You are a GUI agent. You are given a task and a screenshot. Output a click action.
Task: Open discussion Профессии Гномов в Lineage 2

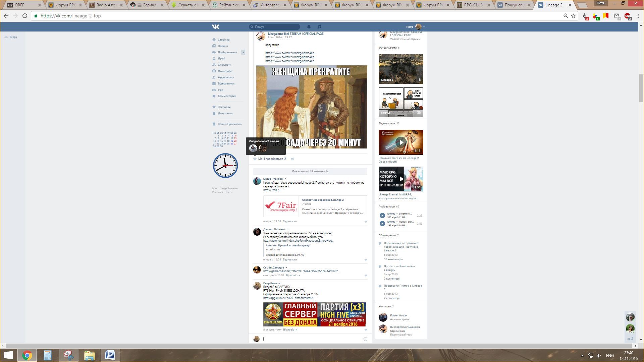(403, 288)
